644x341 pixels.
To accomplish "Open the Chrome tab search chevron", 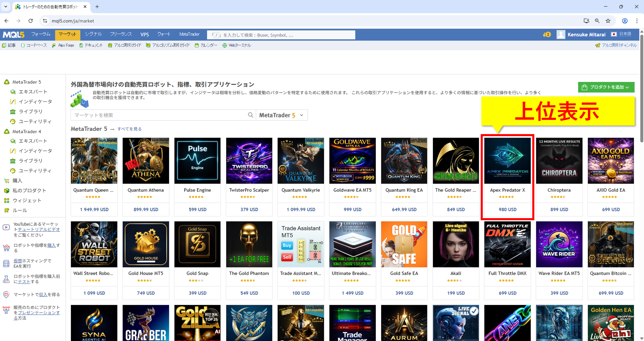I will (6, 7).
